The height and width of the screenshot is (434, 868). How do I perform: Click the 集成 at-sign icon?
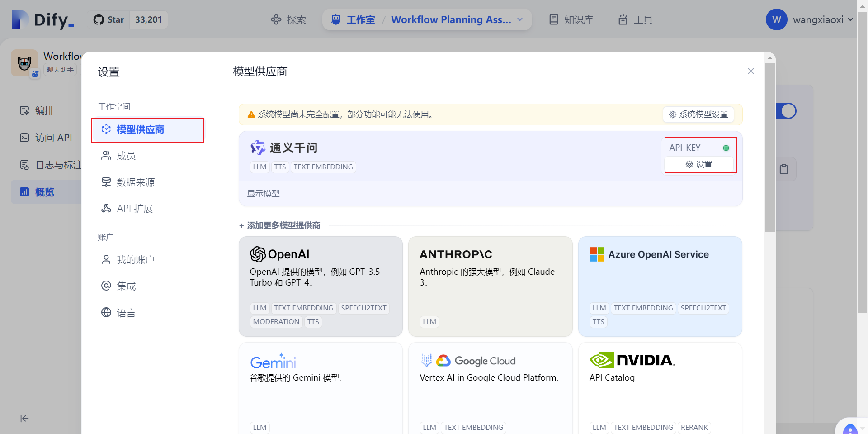click(106, 286)
